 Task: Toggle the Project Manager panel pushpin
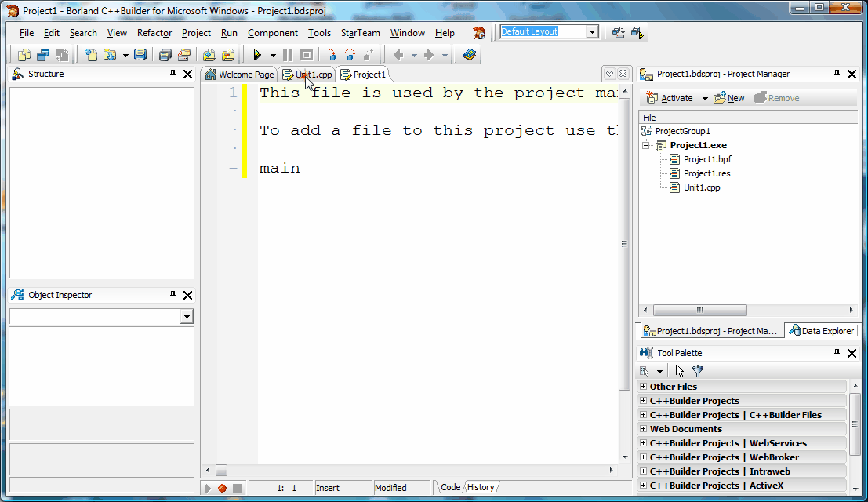click(x=837, y=74)
